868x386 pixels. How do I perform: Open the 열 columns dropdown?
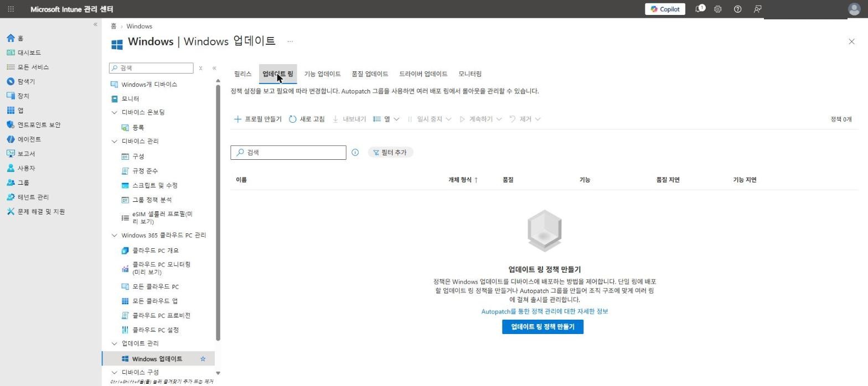click(x=386, y=119)
